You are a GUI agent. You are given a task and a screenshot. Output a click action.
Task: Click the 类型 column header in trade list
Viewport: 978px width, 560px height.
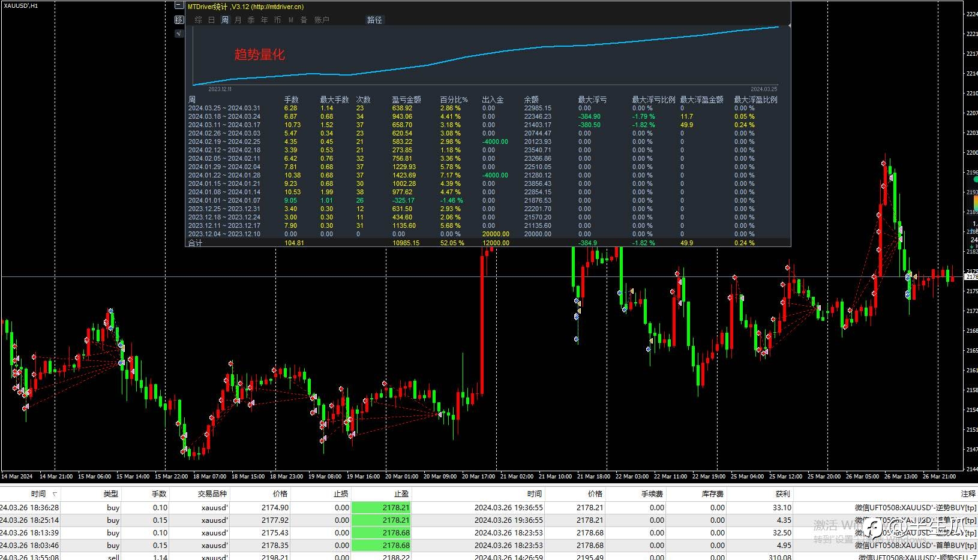[110, 494]
